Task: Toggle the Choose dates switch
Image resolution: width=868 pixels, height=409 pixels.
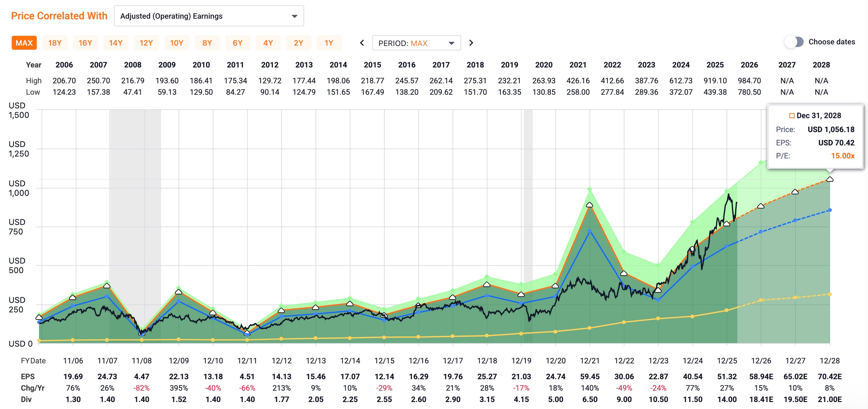Action: click(794, 42)
